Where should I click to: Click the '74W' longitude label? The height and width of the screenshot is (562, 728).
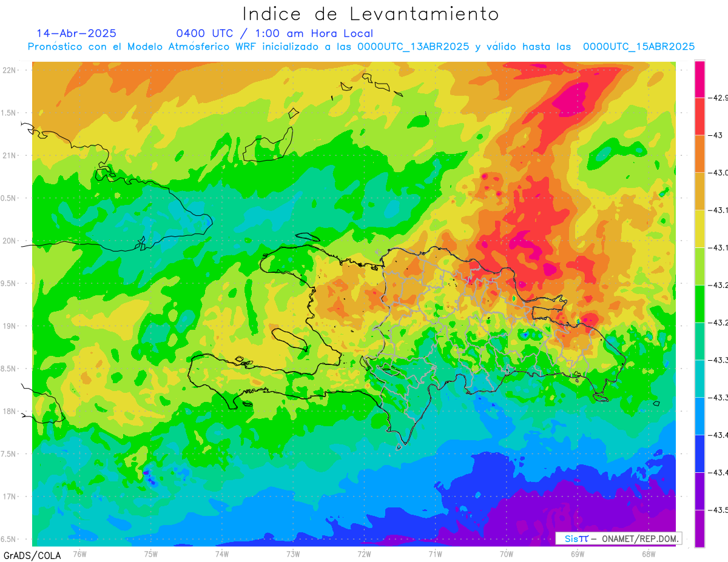[x=221, y=554]
